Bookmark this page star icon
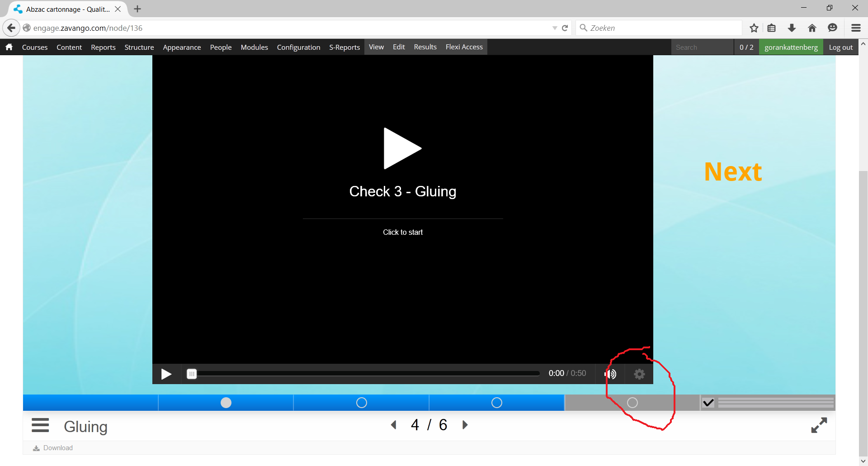 (754, 28)
